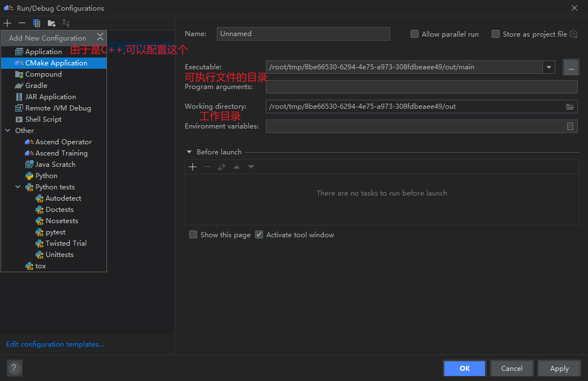Select Application configuration type
This screenshot has width=588, height=381.
54,51
